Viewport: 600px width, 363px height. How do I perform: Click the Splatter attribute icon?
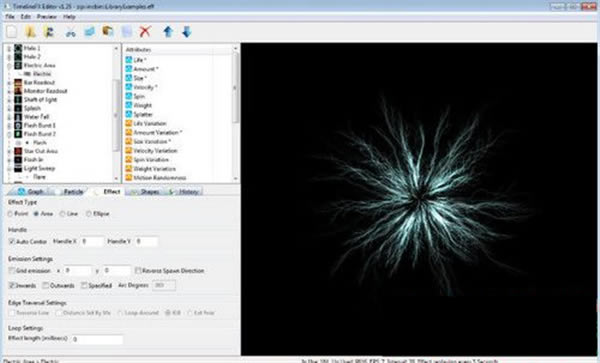(129, 114)
